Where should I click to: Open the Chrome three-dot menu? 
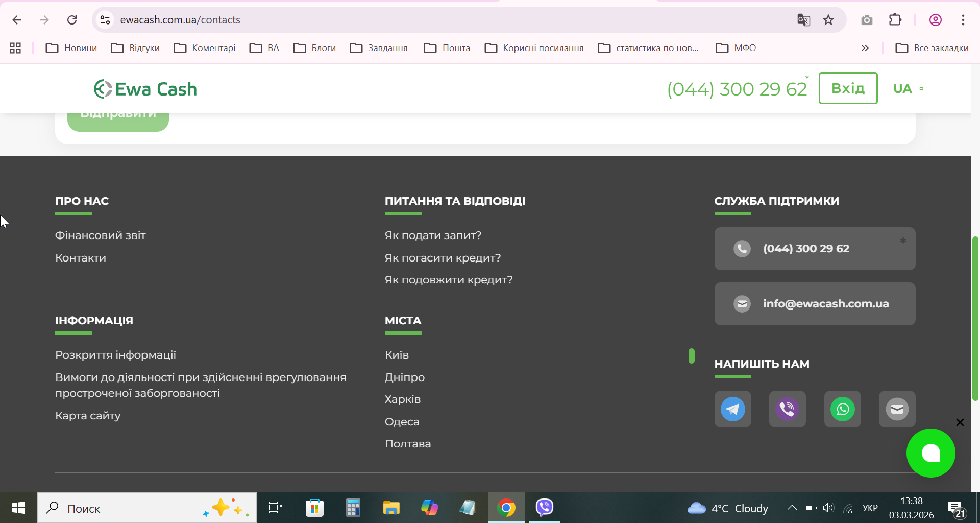click(963, 20)
